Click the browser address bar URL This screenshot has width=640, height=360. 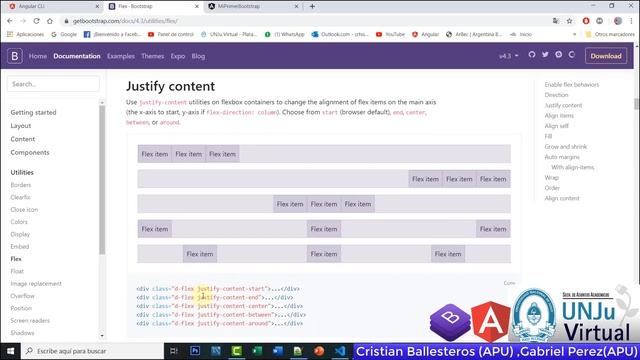(x=125, y=21)
